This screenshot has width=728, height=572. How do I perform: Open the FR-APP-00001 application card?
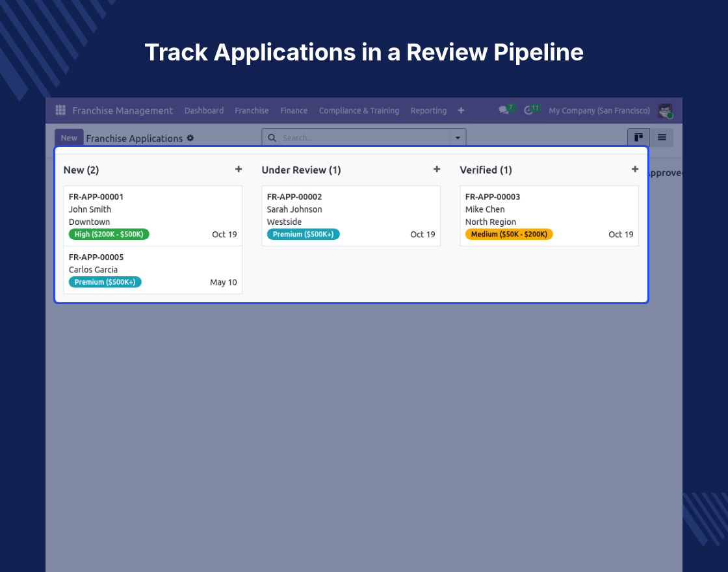(x=153, y=216)
